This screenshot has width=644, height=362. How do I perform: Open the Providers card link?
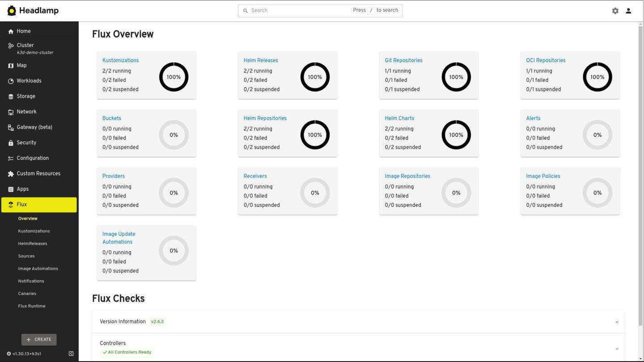[x=114, y=176]
